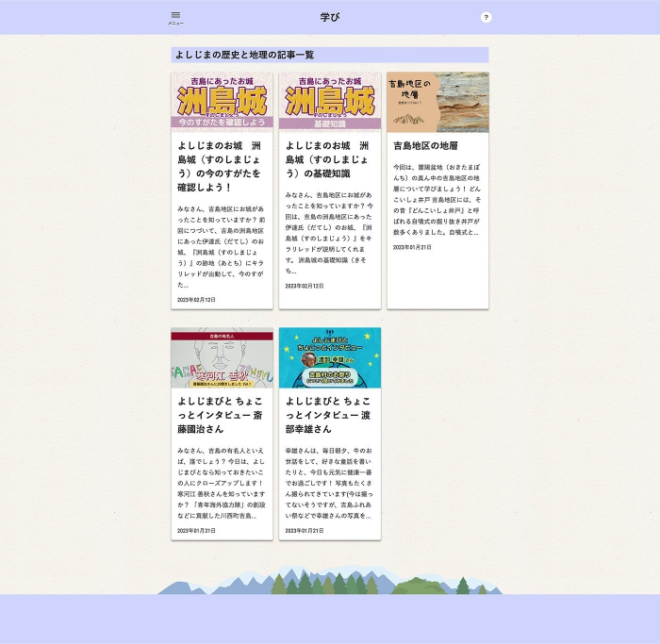Open the hamburger menu icon
This screenshot has width=660, height=644.
click(x=175, y=14)
